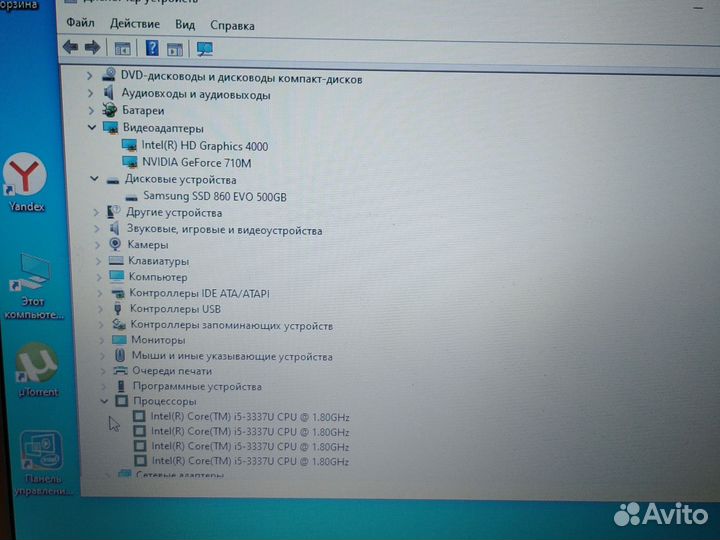Viewport: 720px width, 540px height.
Task: Click the NVIDIA GeForce 710M icon
Action: (x=130, y=162)
